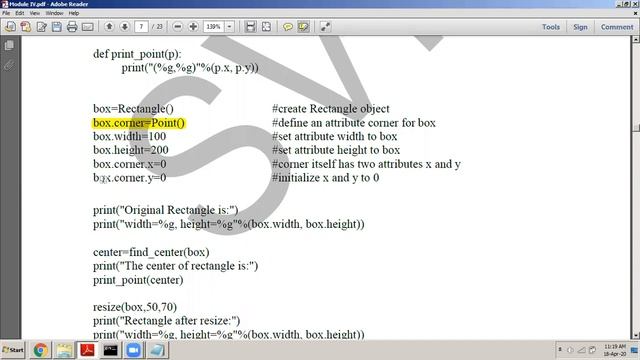This screenshot has width=640, height=360.
Task: Click the line def print_point(p):
Action: (x=137, y=54)
